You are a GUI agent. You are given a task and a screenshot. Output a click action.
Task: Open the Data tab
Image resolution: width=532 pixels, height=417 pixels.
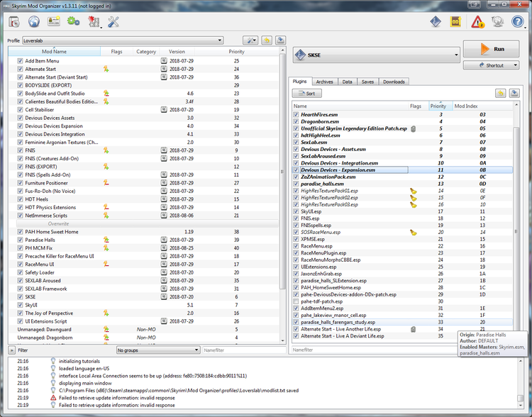coord(347,82)
